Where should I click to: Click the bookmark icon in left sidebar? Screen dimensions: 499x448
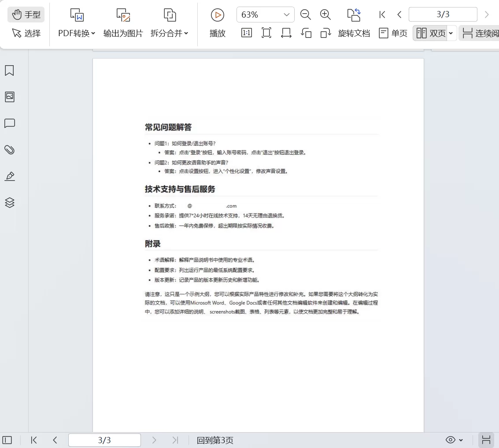(x=9, y=70)
